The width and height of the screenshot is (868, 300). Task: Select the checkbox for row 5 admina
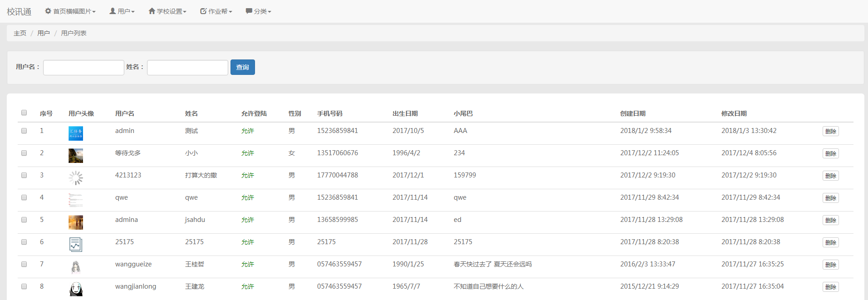point(24,220)
